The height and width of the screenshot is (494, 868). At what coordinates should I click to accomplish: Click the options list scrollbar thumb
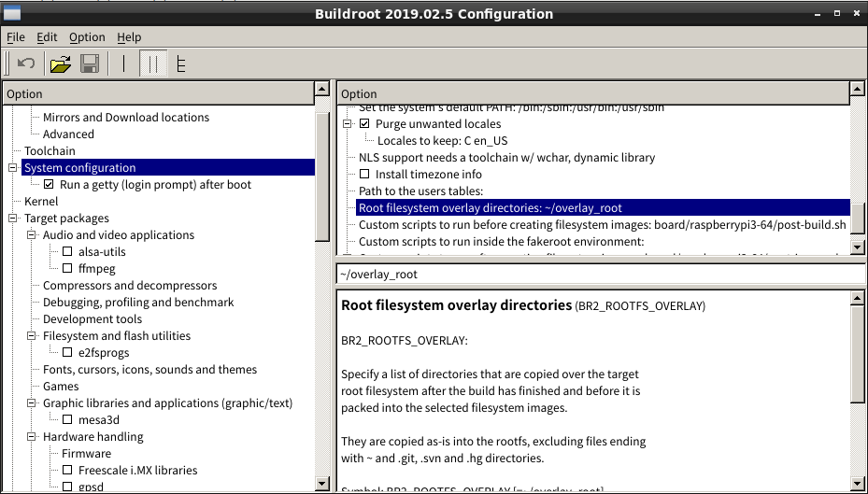pos(857,218)
